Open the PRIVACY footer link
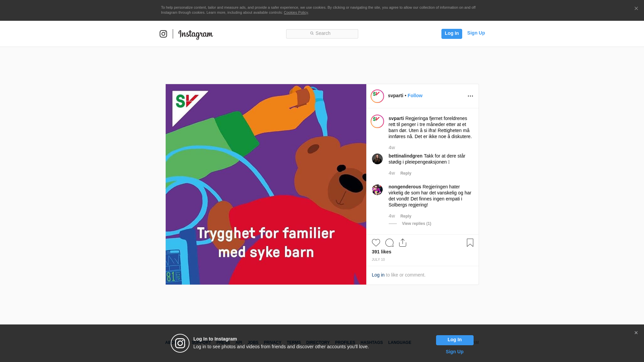Viewport: 644px width, 362px height. coord(272,343)
